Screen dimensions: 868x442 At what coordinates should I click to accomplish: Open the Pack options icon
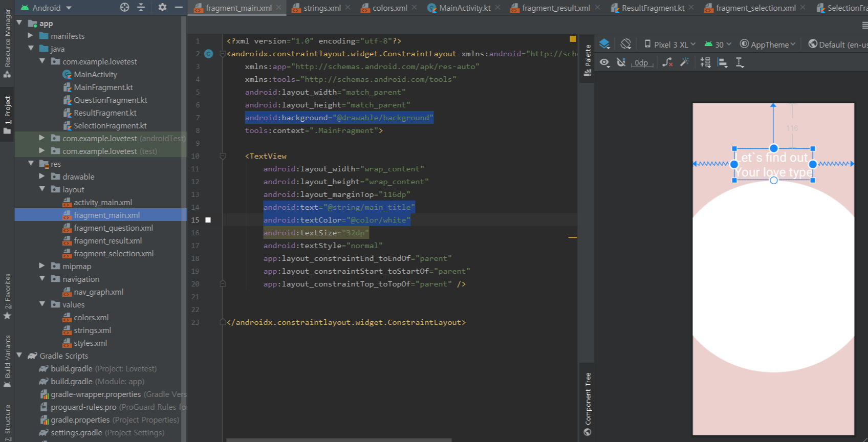click(705, 62)
